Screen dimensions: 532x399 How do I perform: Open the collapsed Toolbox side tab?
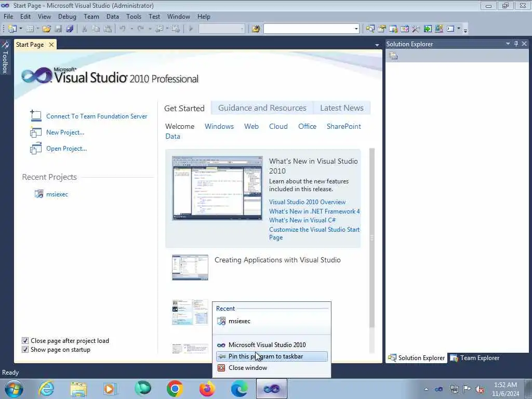(5, 58)
